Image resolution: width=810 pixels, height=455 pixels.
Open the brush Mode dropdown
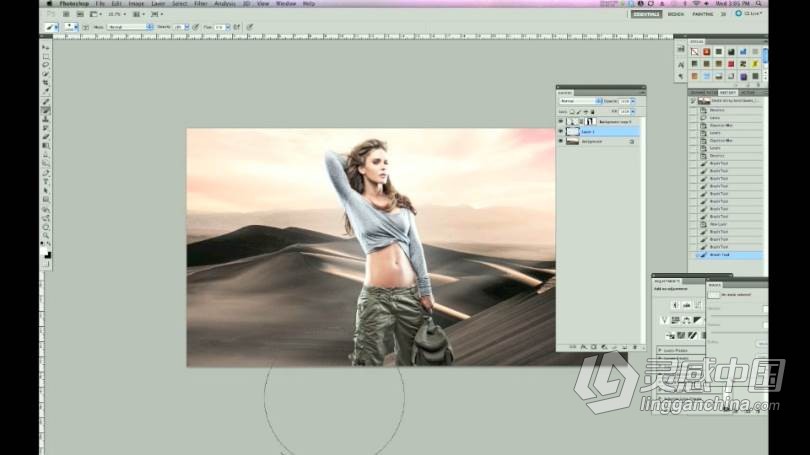[130, 27]
